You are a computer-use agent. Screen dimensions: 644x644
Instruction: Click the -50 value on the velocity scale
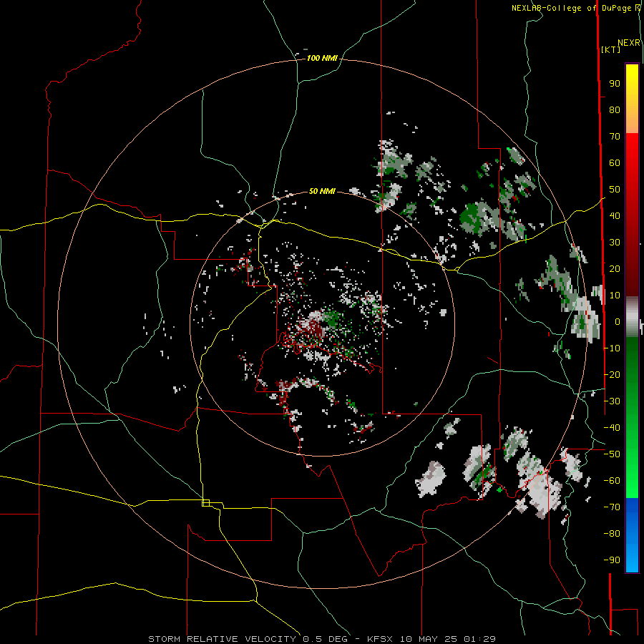(x=612, y=454)
